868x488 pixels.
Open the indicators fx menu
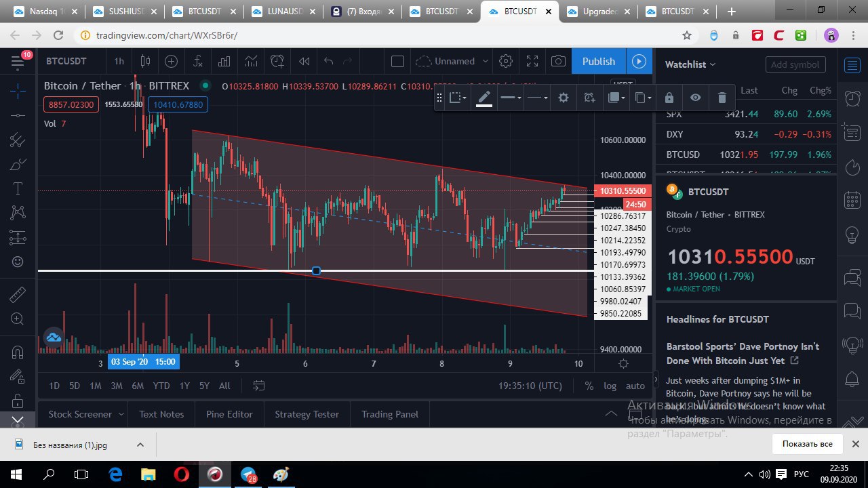[x=197, y=61]
